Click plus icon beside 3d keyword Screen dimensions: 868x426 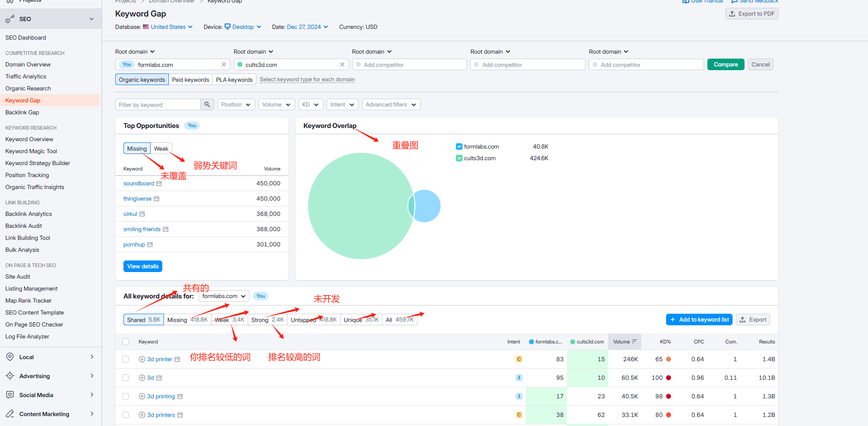(x=142, y=378)
